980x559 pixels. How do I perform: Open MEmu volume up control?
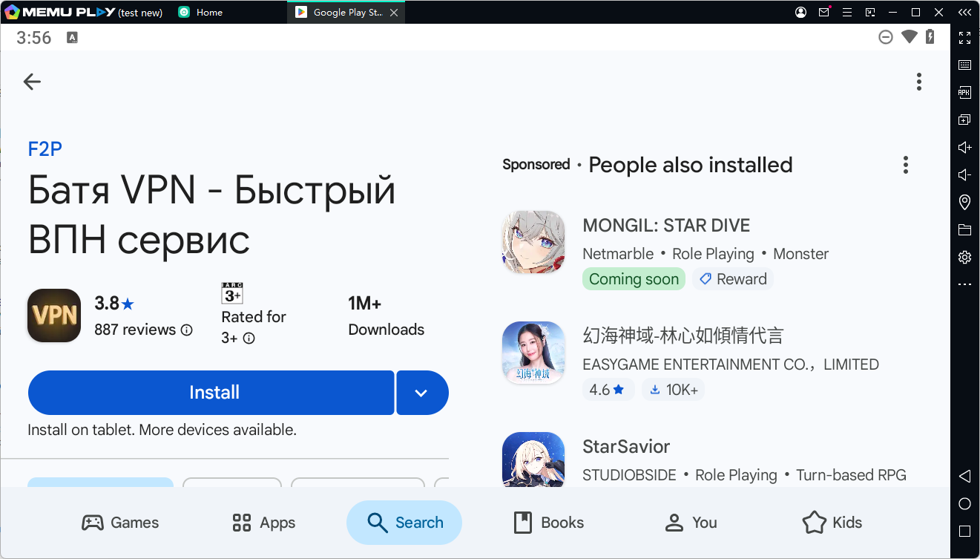(964, 148)
